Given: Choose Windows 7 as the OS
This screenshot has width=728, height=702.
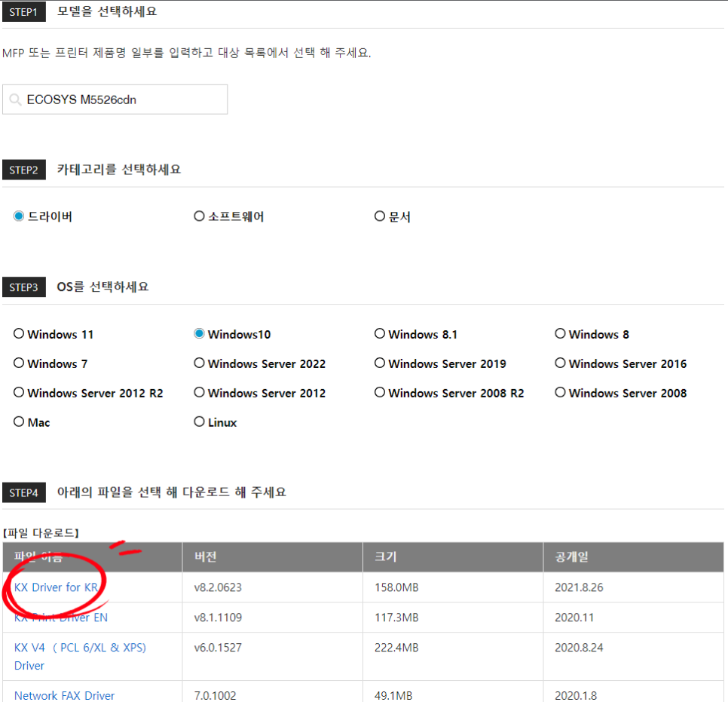Looking at the screenshot, I should pos(19,363).
